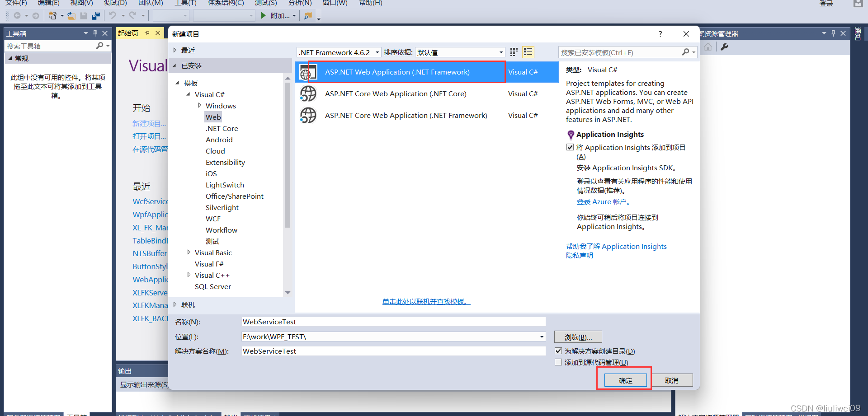Switch templates to medium list view
The width and height of the screenshot is (868, 416).
pyautogui.click(x=528, y=52)
